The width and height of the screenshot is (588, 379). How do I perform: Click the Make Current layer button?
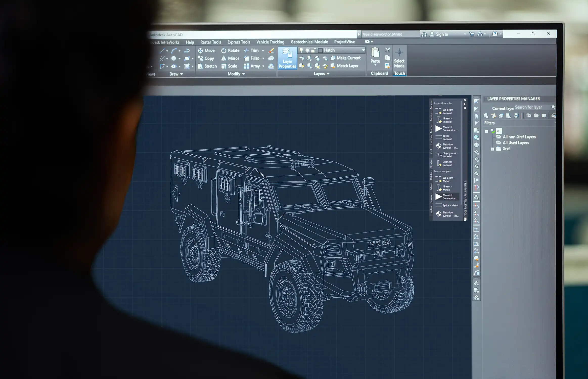[x=346, y=58]
